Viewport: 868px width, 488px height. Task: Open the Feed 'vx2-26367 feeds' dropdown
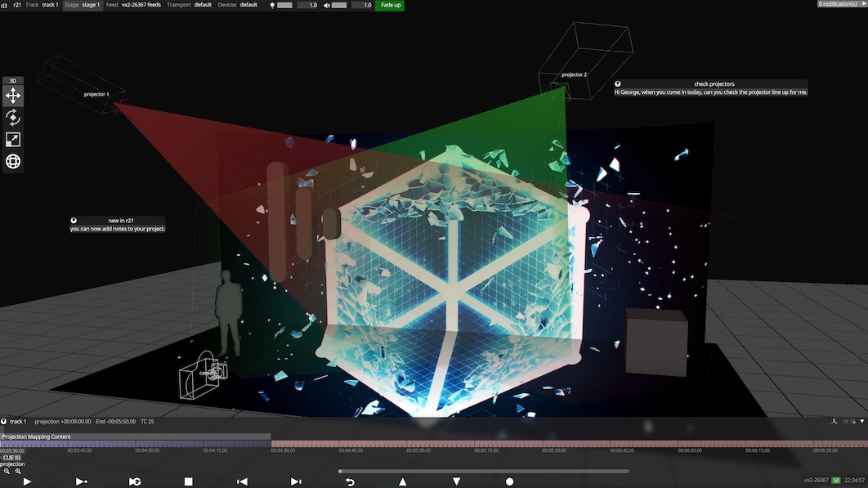(141, 5)
